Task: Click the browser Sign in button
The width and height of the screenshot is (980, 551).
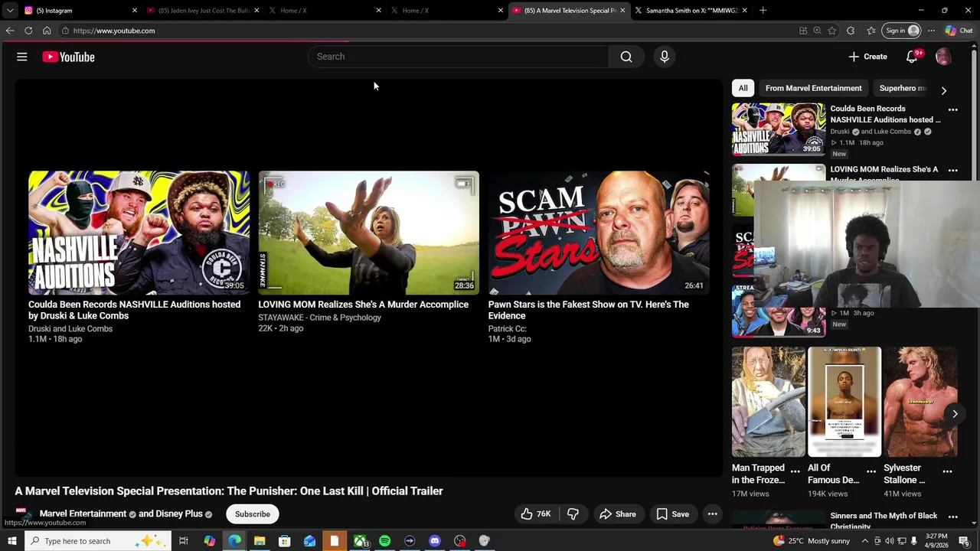Action: coord(902,31)
